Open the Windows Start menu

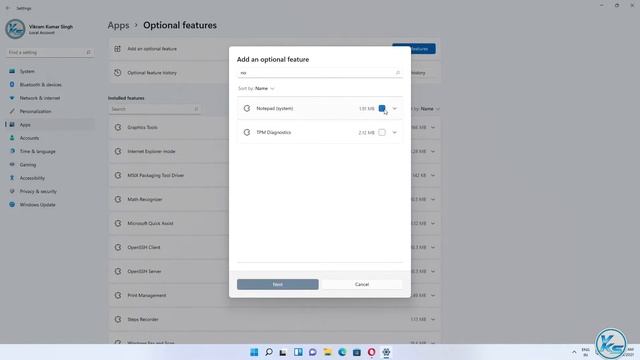pyautogui.click(x=254, y=352)
